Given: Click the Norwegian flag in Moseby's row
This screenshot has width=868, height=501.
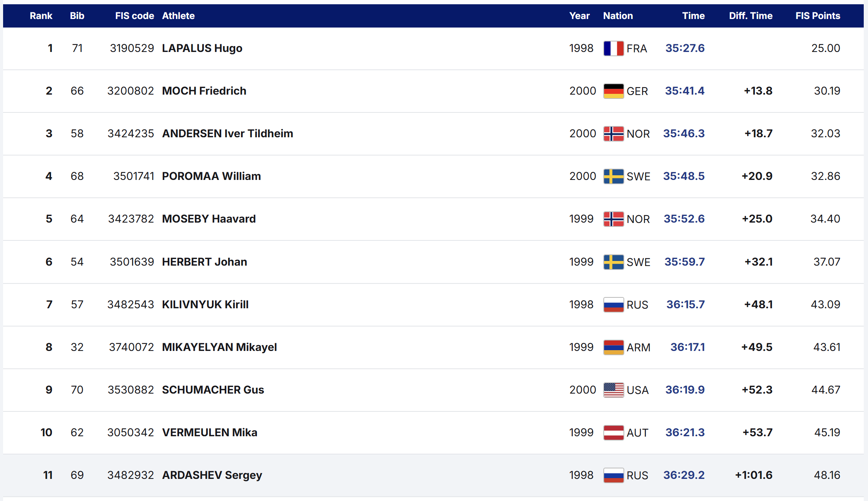Looking at the screenshot, I should click(613, 219).
